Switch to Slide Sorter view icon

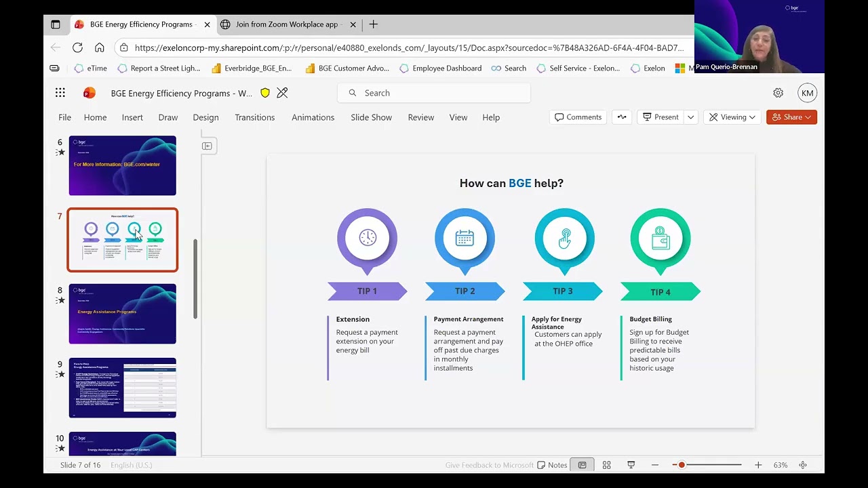607,465
